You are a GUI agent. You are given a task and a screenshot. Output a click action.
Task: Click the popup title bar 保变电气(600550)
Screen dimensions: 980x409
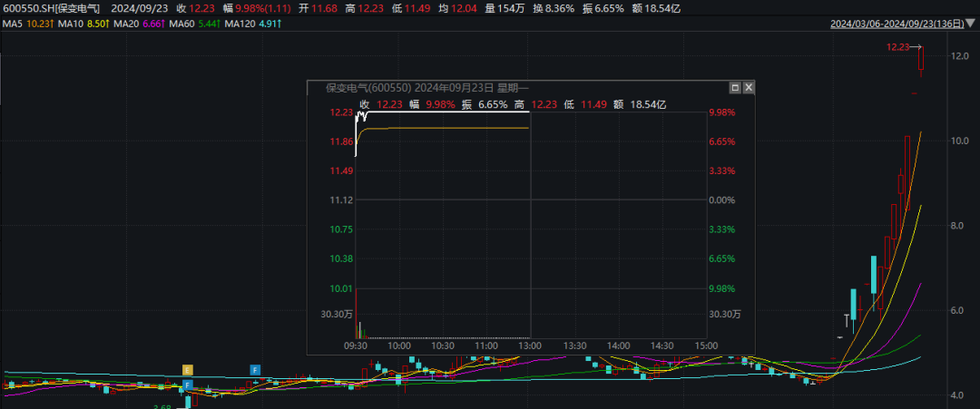(x=408, y=89)
